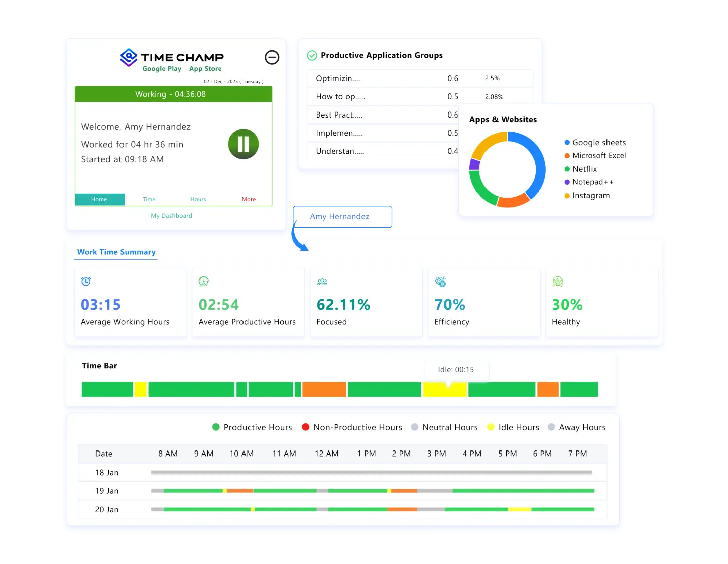
Task: Toggle the Productive Hours legend marker
Action: tap(216, 427)
